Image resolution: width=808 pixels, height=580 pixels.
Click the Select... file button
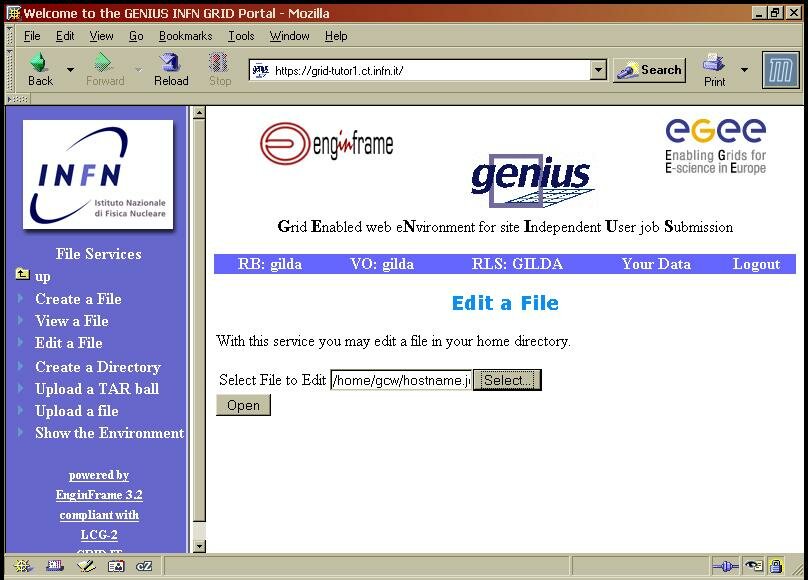click(x=507, y=380)
